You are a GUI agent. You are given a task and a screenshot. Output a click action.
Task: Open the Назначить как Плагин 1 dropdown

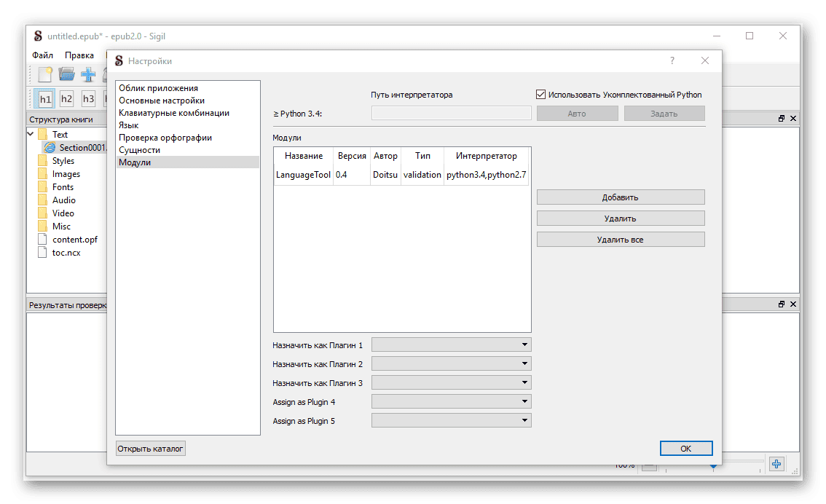point(451,345)
